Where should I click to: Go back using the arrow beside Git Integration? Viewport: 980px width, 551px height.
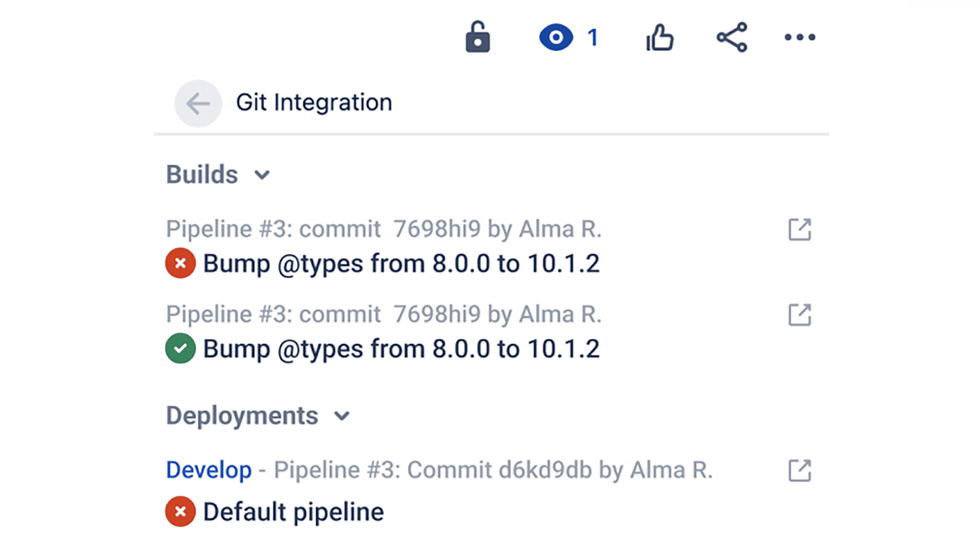click(198, 103)
